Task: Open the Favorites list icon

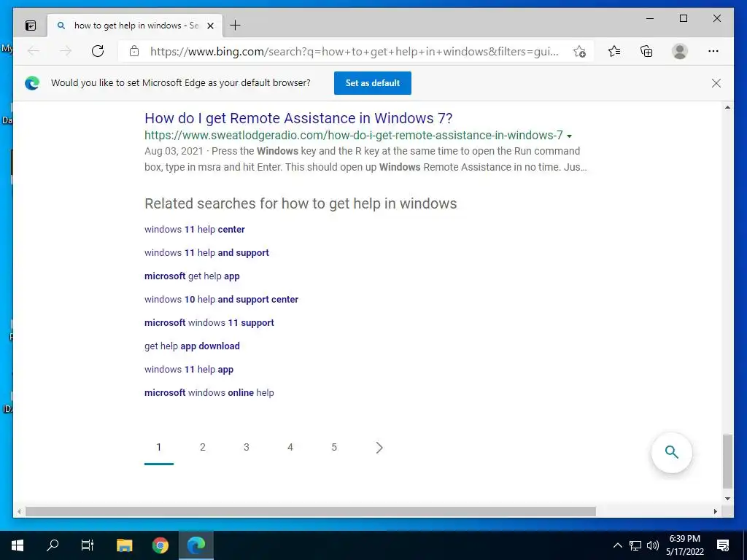Action: click(x=614, y=51)
